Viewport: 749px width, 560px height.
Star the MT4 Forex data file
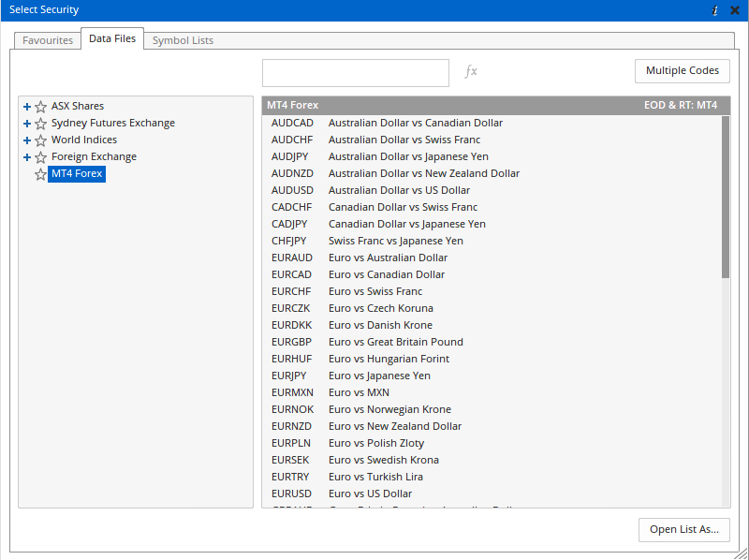[40, 174]
